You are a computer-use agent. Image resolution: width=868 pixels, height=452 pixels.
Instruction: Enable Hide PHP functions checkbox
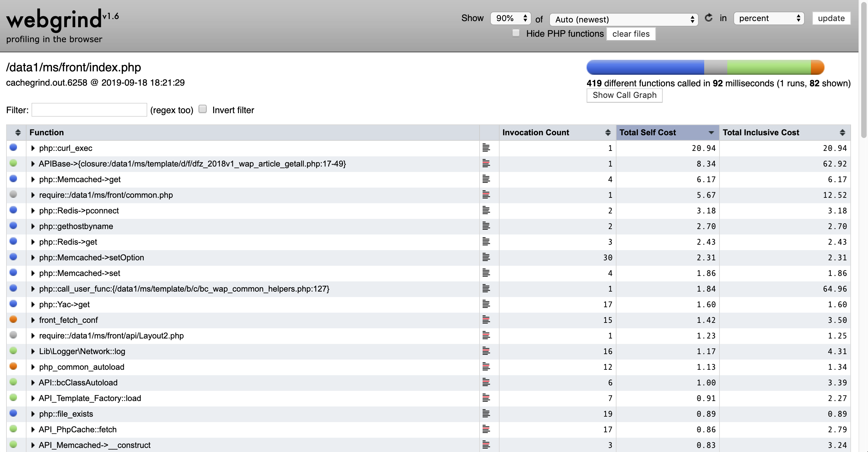[516, 33]
